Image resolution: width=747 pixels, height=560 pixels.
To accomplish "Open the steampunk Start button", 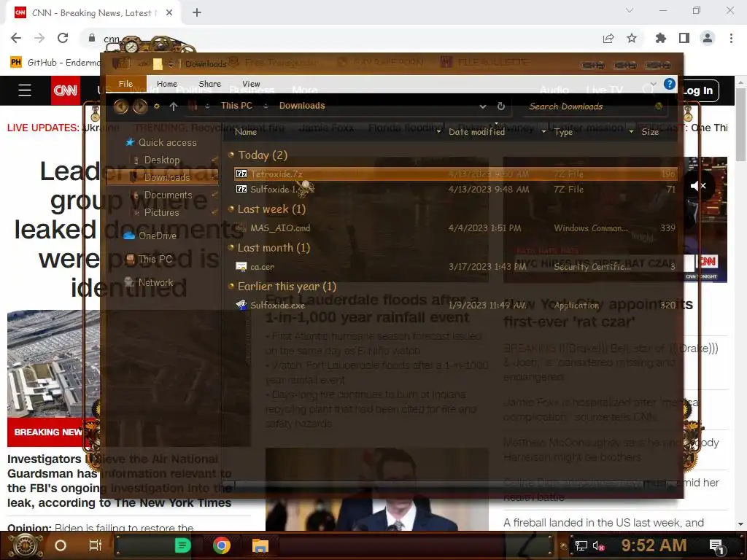I will (x=26, y=545).
